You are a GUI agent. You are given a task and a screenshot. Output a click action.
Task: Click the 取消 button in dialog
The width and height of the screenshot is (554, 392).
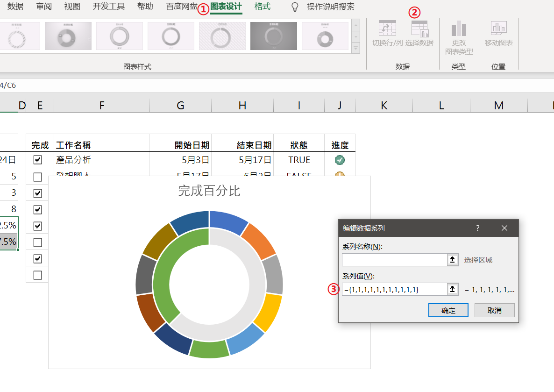[494, 310]
